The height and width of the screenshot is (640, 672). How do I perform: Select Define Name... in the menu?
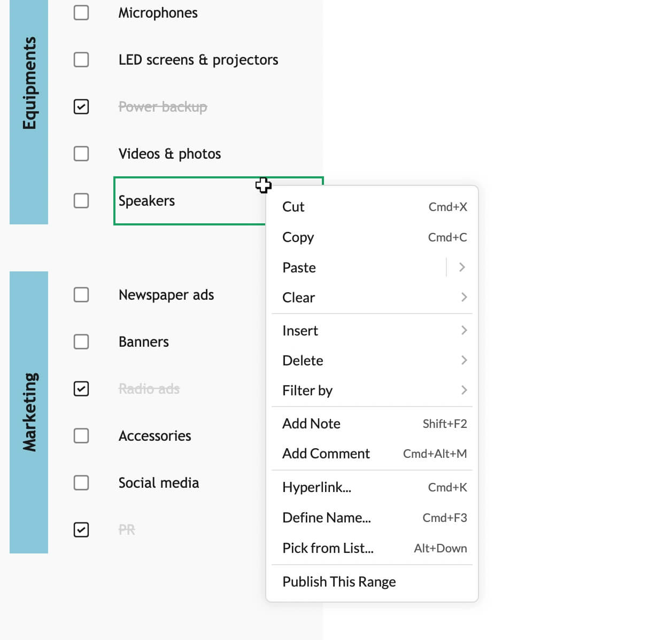pos(372,518)
